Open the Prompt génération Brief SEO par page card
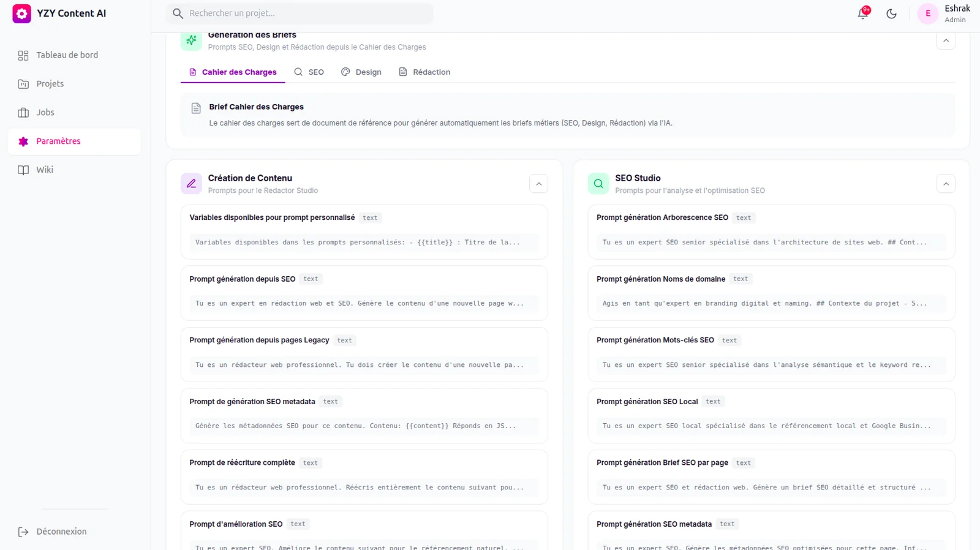 pos(772,477)
